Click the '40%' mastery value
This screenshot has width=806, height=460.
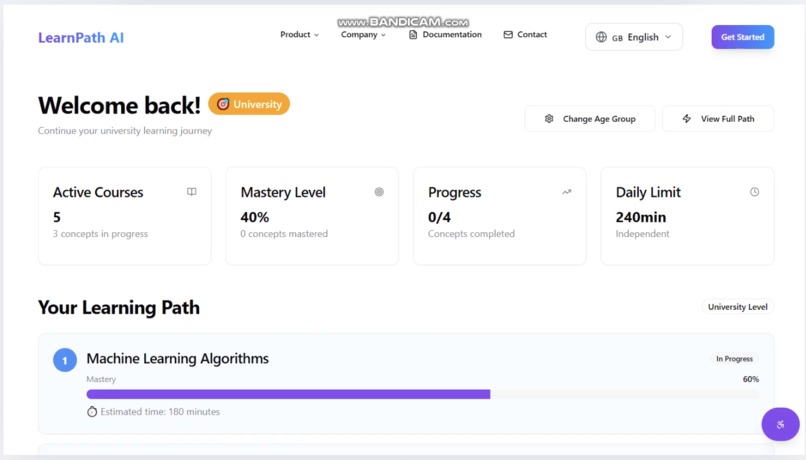click(x=254, y=217)
